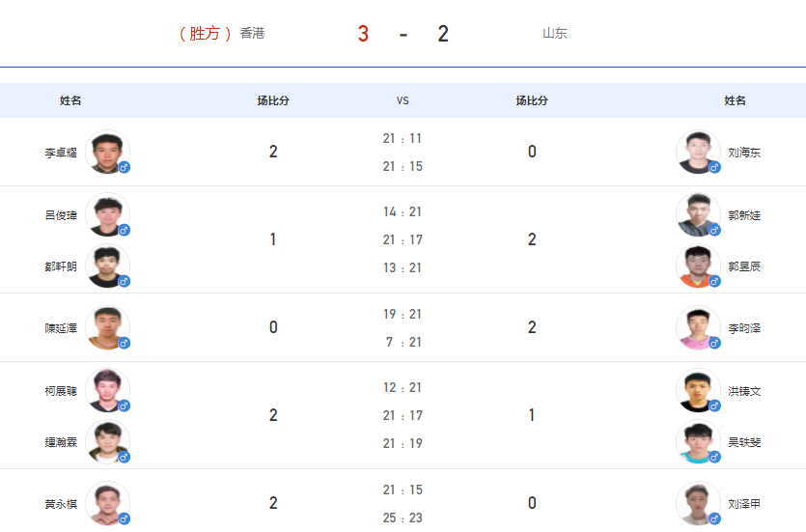The image size is (806, 532).
Task: Click the male badge on 柯展聰's avatar
Action: (x=124, y=406)
